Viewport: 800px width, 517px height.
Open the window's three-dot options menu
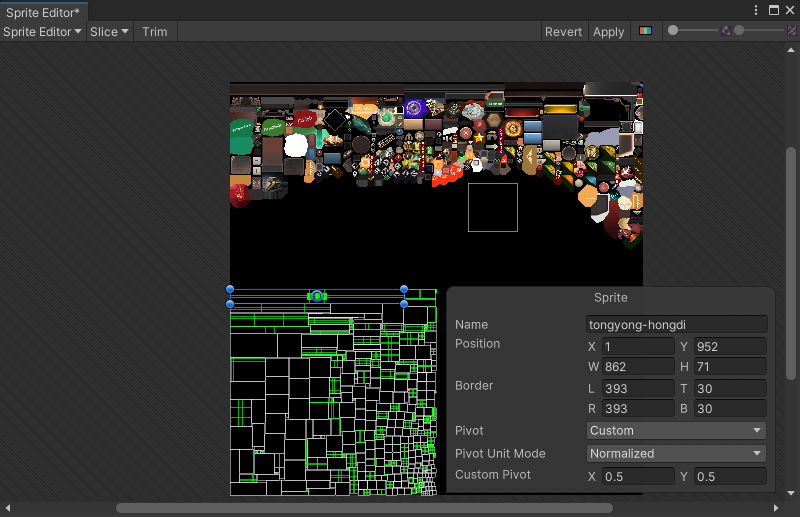(x=756, y=10)
